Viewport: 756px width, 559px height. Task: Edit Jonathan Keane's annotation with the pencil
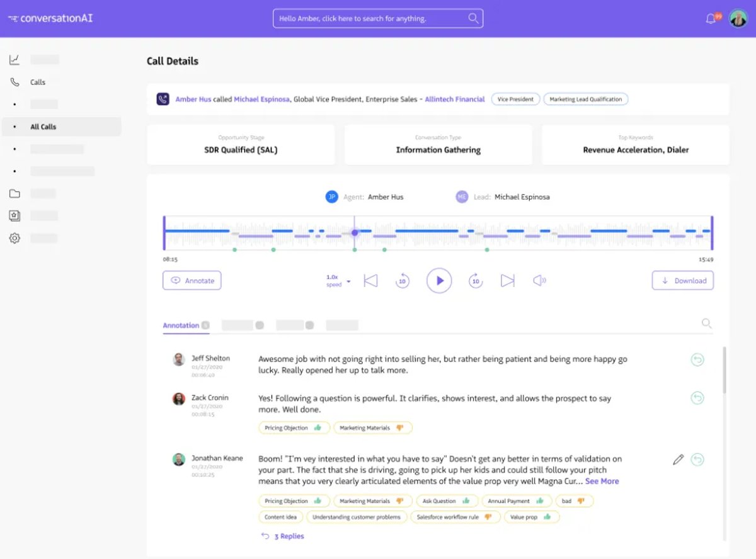(678, 460)
